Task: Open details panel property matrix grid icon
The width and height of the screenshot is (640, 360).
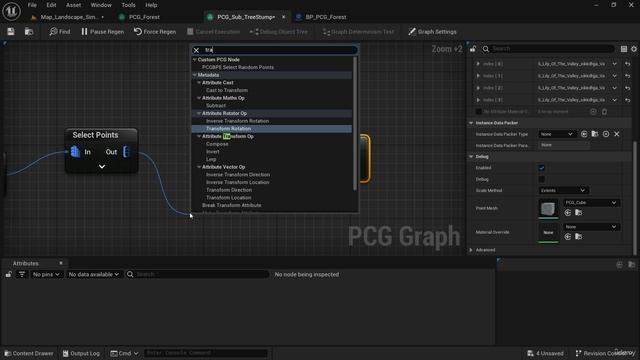Action: 624,49
